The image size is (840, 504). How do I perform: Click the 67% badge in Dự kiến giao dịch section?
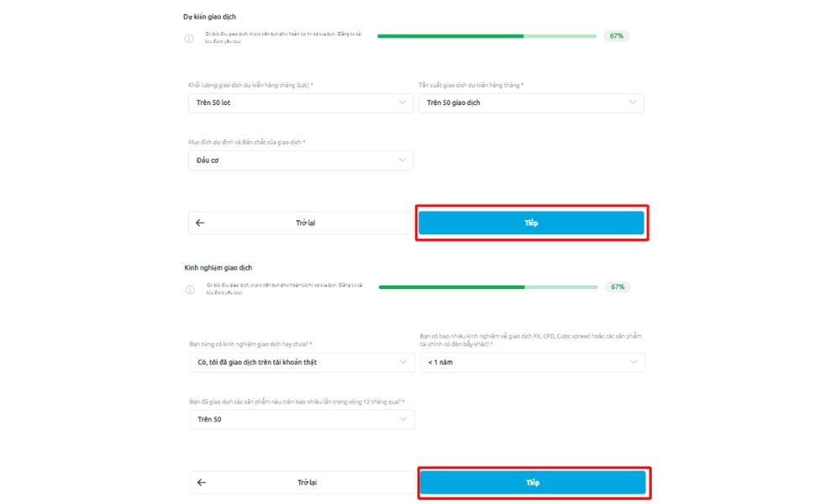click(616, 37)
